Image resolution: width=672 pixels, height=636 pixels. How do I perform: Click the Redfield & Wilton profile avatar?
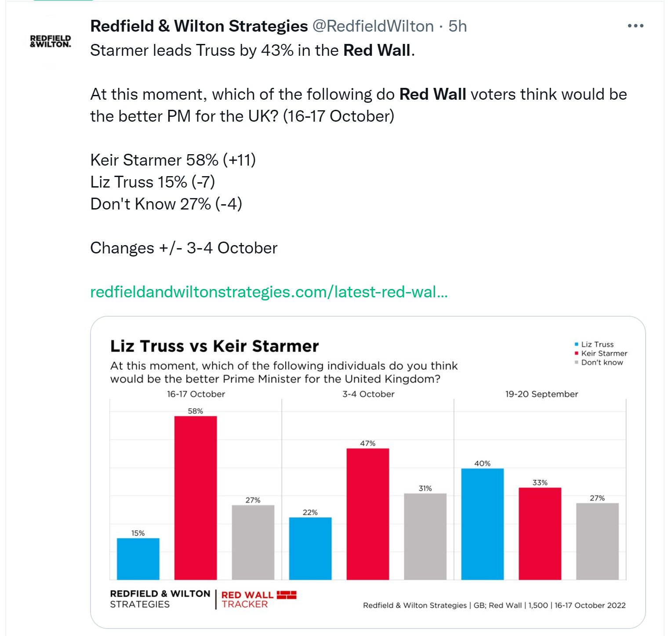coord(51,41)
